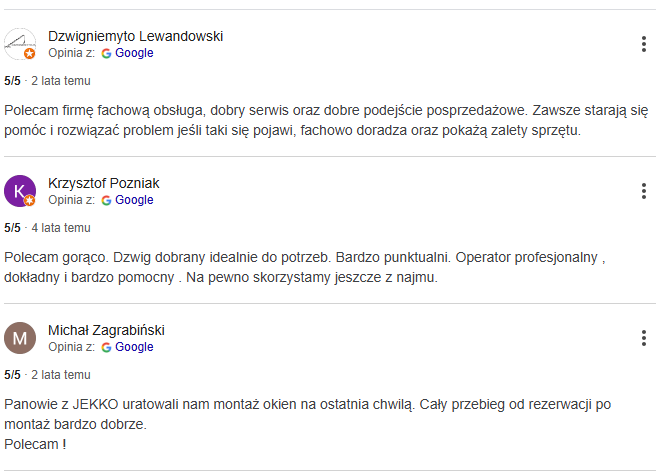Image resolution: width=664 pixels, height=474 pixels.
Task: Click Google logo icon in Pozniak's review
Action: 106,200
